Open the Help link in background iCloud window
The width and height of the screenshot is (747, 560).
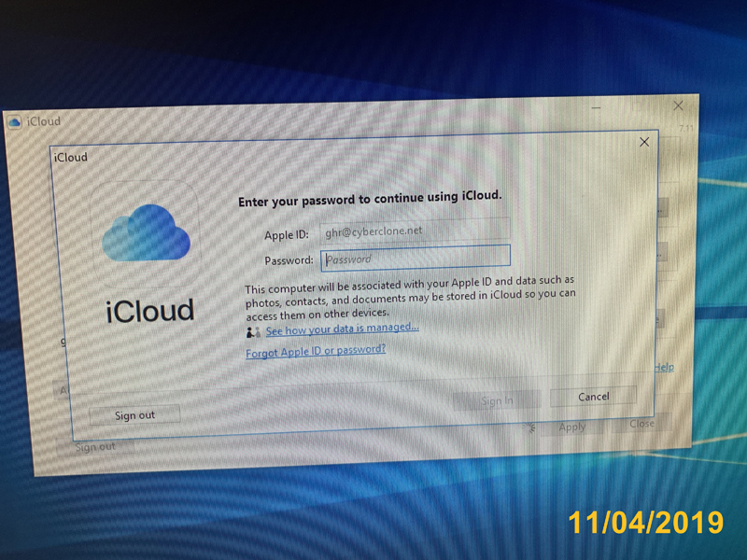point(664,367)
